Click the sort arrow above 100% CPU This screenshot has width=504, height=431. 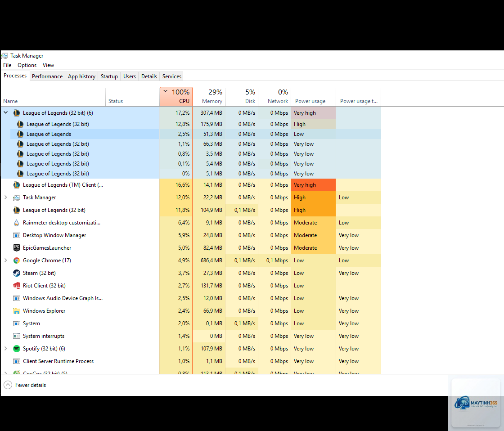coord(166,91)
